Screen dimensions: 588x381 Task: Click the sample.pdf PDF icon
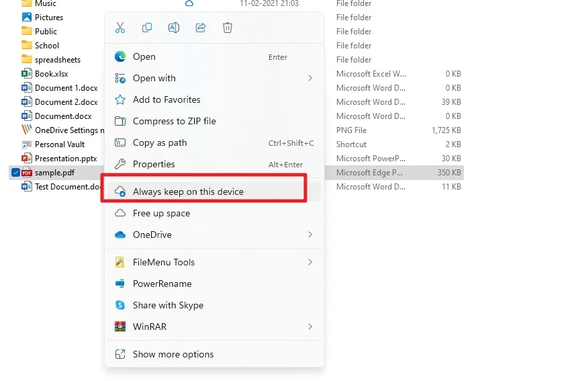point(27,173)
